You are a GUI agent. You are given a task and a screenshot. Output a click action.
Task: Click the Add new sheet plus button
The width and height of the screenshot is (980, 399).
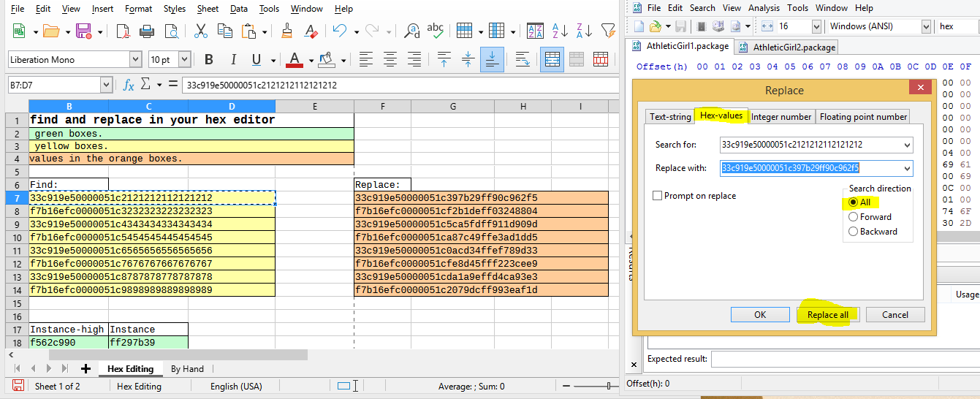click(86, 369)
